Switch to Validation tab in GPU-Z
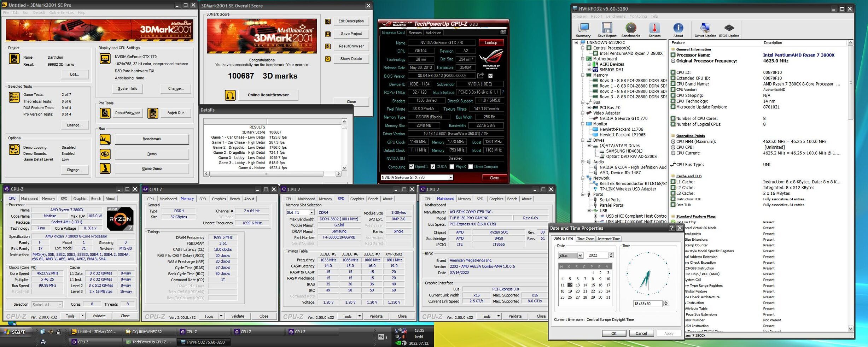 (x=433, y=33)
